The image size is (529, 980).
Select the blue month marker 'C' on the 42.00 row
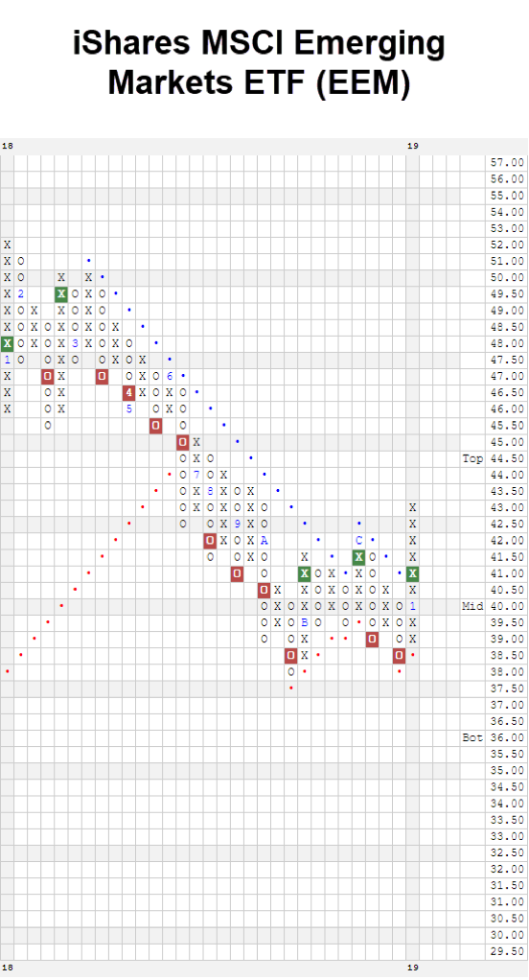click(x=358, y=540)
